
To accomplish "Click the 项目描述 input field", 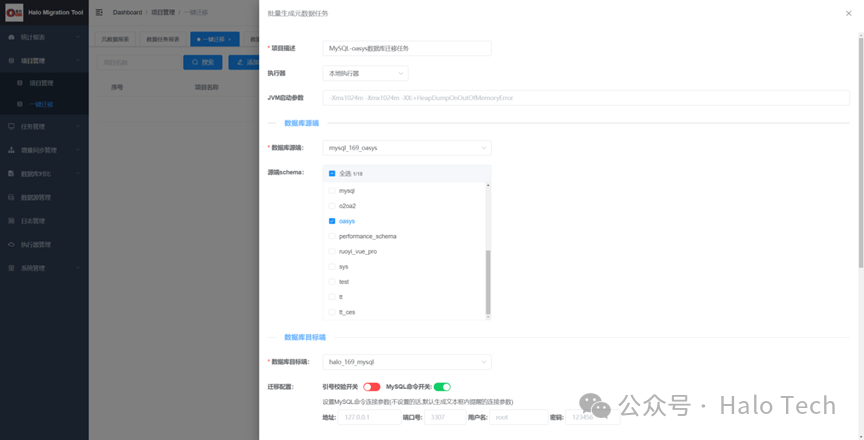I will [407, 48].
